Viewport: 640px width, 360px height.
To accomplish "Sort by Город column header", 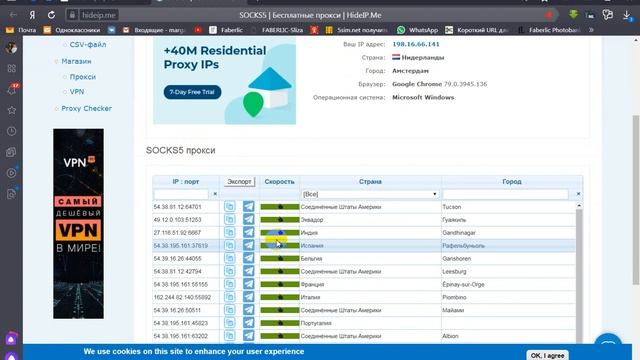I will click(x=512, y=182).
